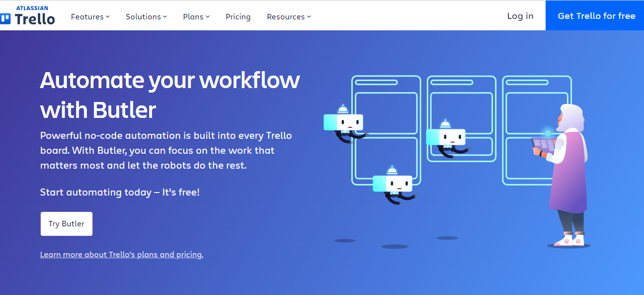Open the Plans dropdown
This screenshot has height=295, width=644.
pos(196,16)
